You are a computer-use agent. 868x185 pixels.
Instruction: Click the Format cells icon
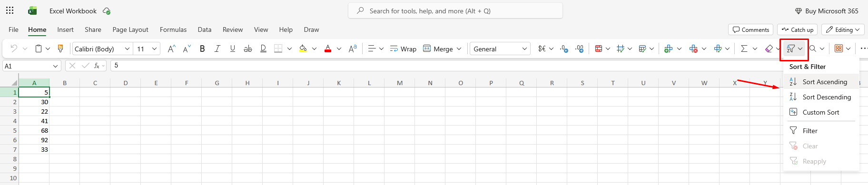tap(718, 49)
